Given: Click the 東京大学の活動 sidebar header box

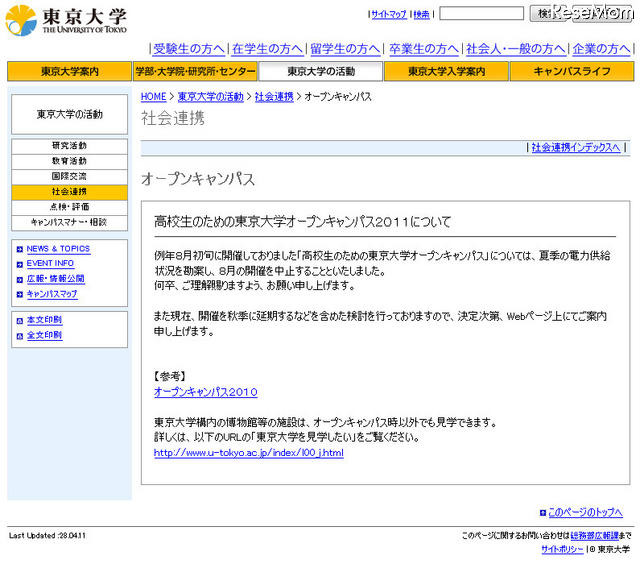Looking at the screenshot, I should point(69,114).
